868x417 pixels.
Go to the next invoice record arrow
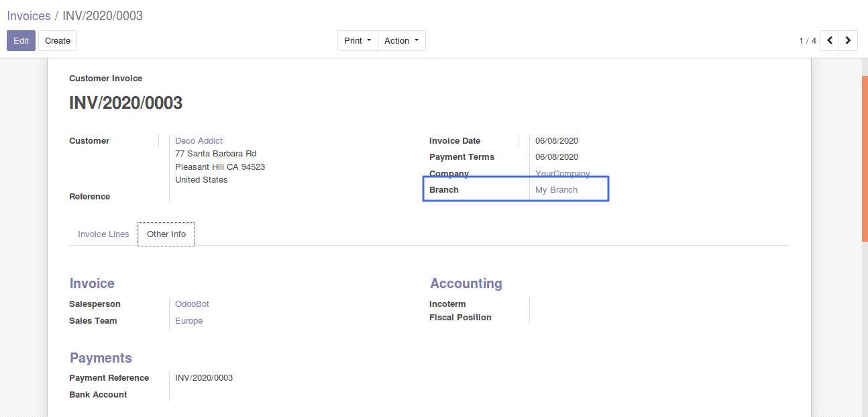[849, 41]
